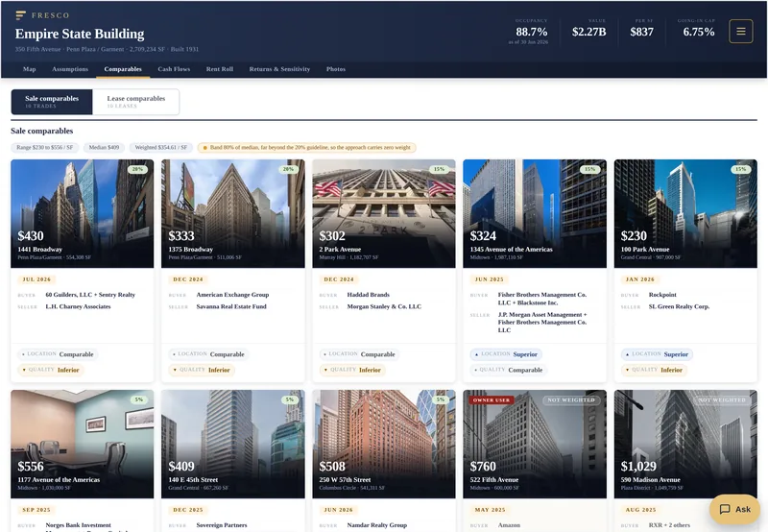Click the JAN 2026 date tag

pyautogui.click(x=640, y=279)
